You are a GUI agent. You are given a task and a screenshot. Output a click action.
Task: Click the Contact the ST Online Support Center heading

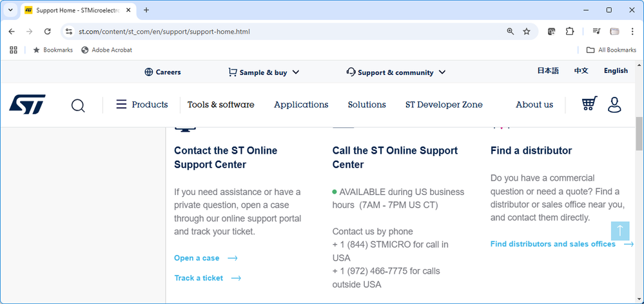click(x=226, y=157)
